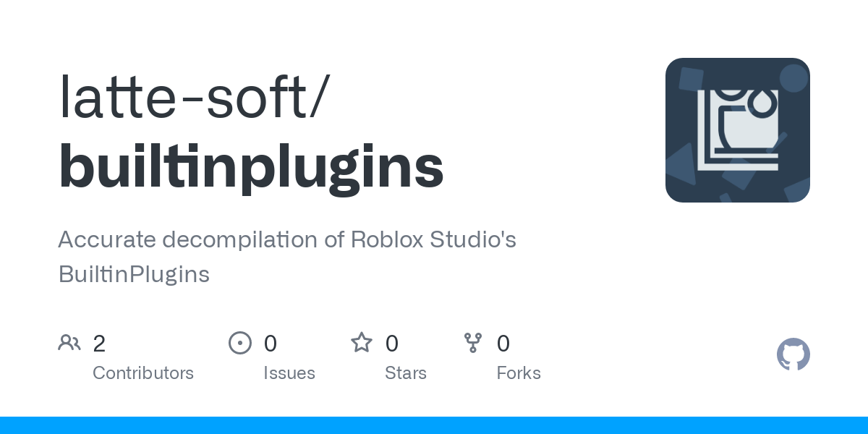Select the Issues label
Image resolution: width=868 pixels, height=434 pixels.
point(289,373)
